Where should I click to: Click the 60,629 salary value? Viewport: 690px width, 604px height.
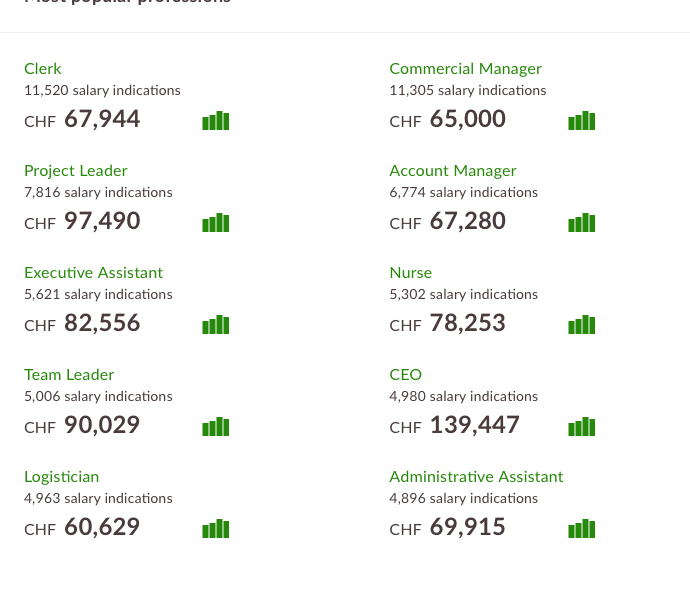coord(102,527)
